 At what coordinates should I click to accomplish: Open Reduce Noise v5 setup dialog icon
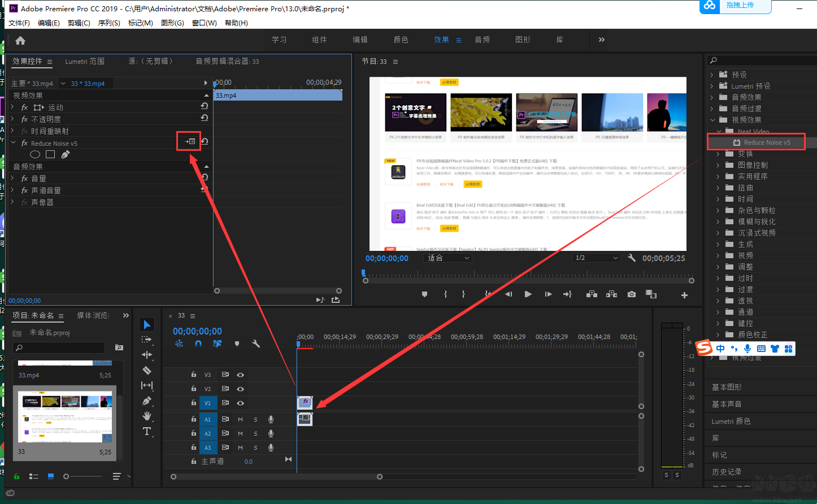coord(190,141)
